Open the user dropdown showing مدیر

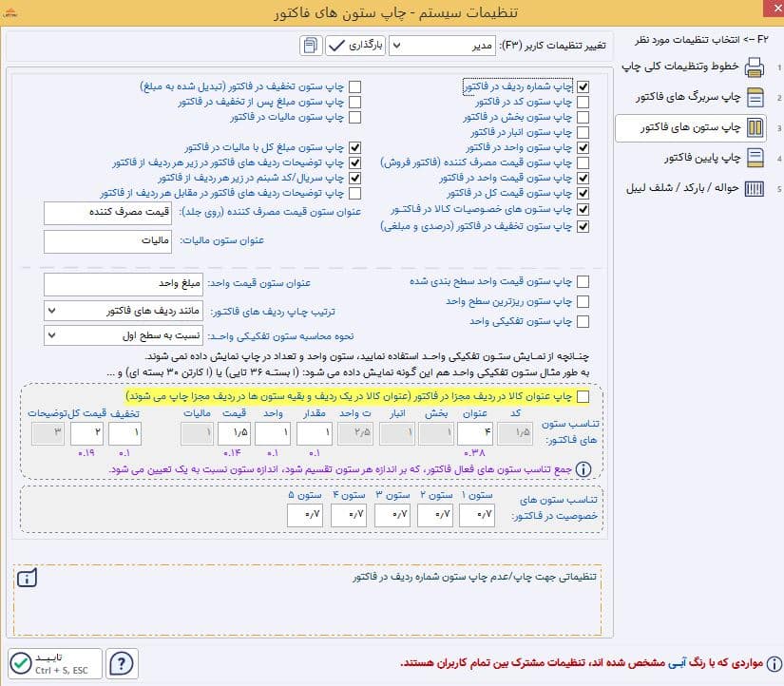click(x=443, y=46)
